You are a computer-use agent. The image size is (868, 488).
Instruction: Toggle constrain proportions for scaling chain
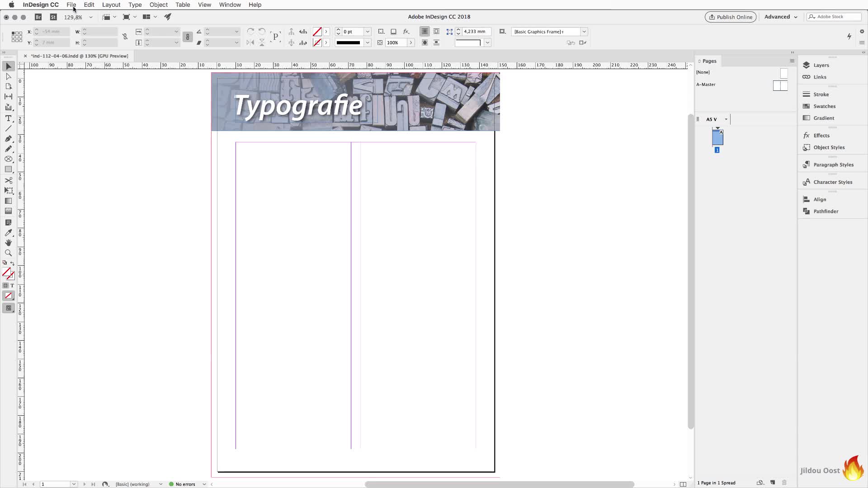click(188, 37)
